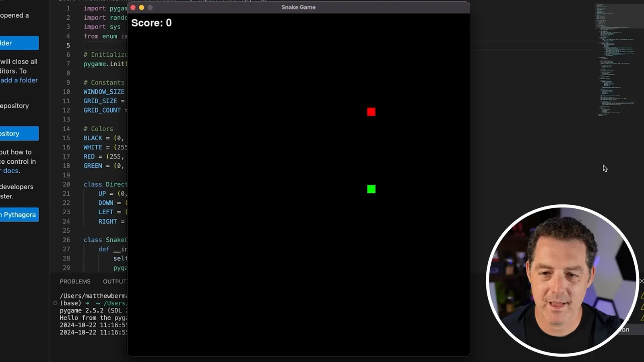Screen dimensions: 644x362
Task: Open the 'add a folder' link
Action: click(19, 80)
